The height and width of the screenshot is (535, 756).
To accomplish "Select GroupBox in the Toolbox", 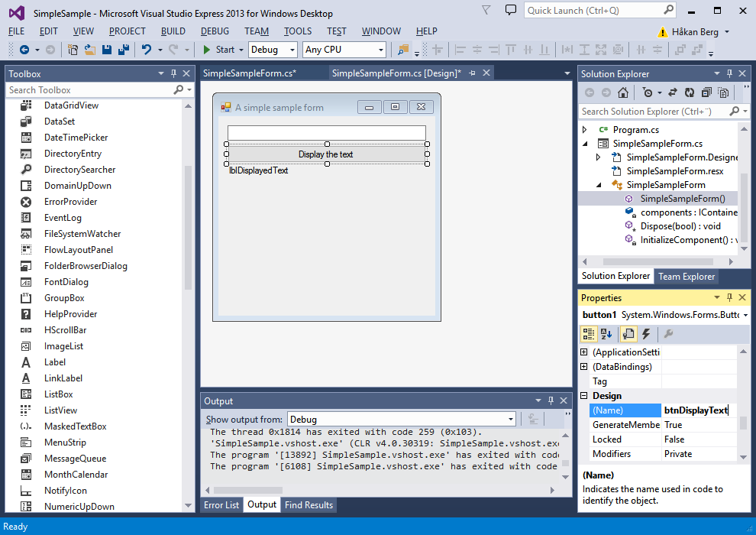I will [64, 298].
